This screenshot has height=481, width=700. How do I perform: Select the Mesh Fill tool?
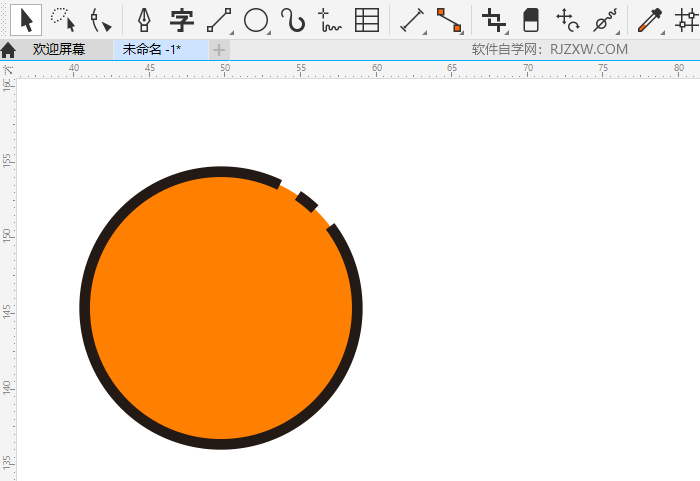pyautogui.click(x=687, y=20)
